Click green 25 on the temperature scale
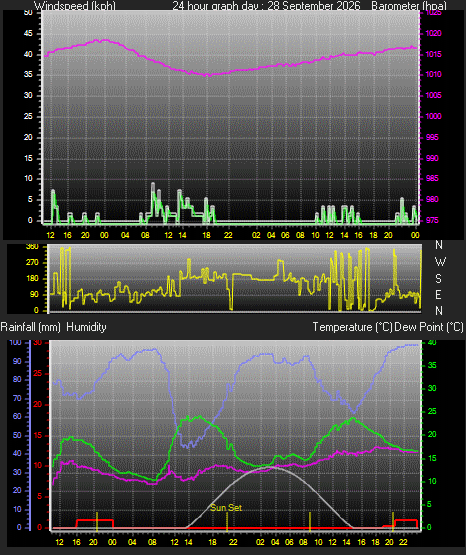This screenshot has width=466, height=555. 432,411
